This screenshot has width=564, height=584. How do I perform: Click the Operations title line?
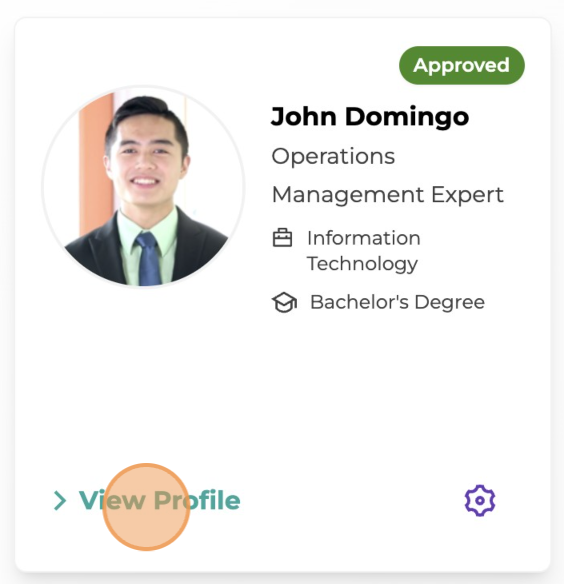coord(333,156)
